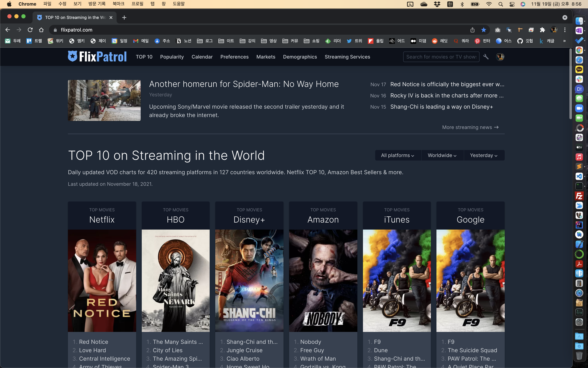Click the search movies or TV shows field
The width and height of the screenshot is (588, 368).
point(441,57)
